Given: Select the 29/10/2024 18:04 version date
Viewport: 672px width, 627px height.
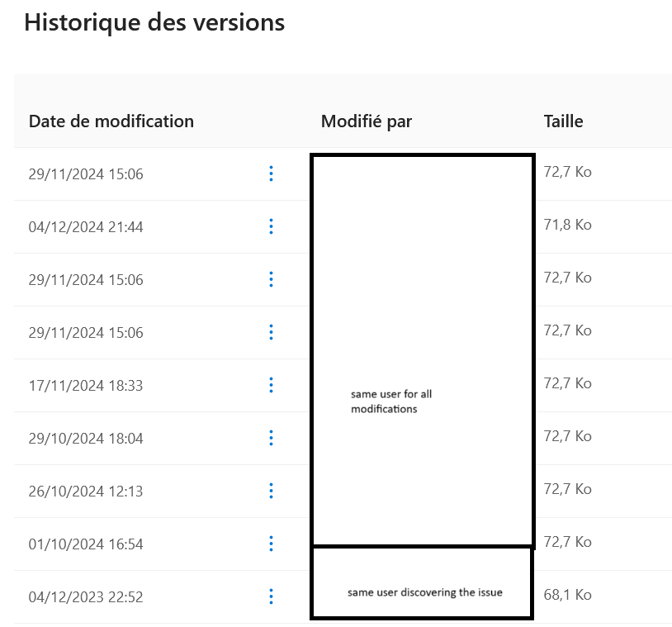Looking at the screenshot, I should tap(86, 439).
